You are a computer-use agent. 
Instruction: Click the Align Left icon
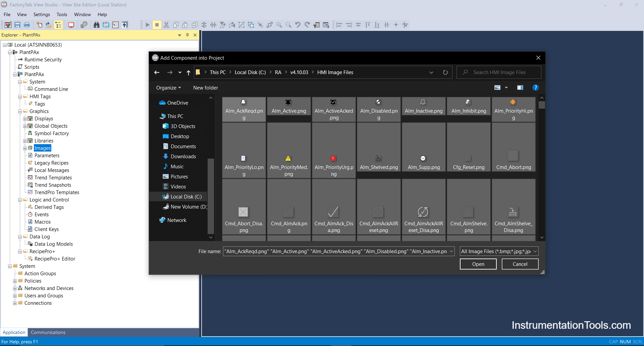[339, 25]
